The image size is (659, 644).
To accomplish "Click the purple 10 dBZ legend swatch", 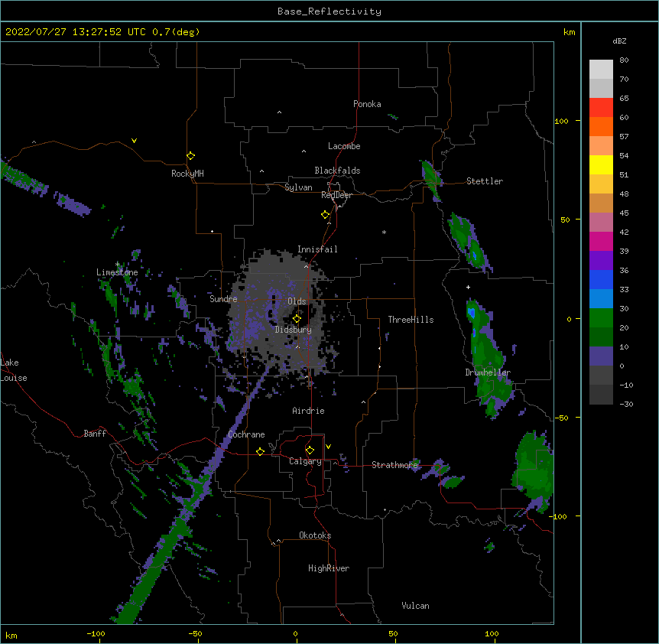I will pyautogui.click(x=601, y=356).
